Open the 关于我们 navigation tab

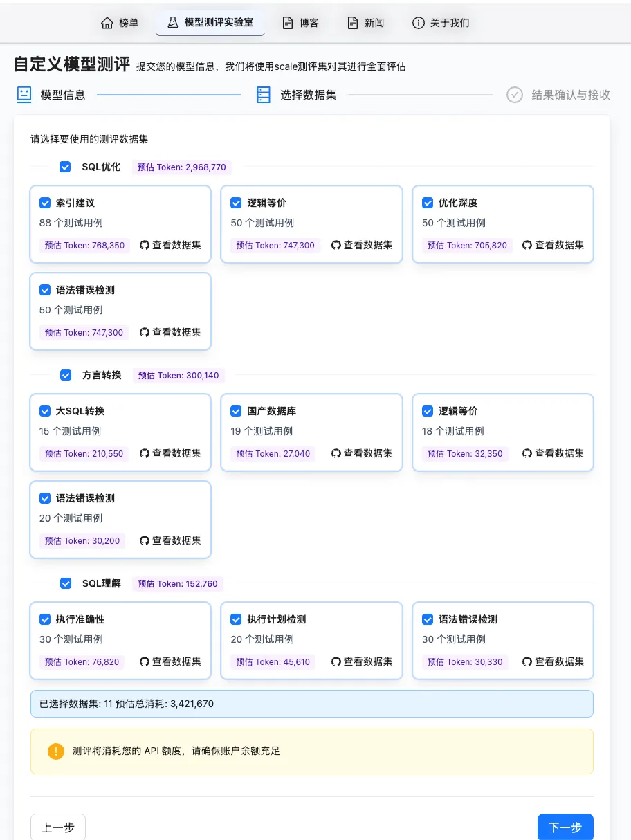[441, 23]
